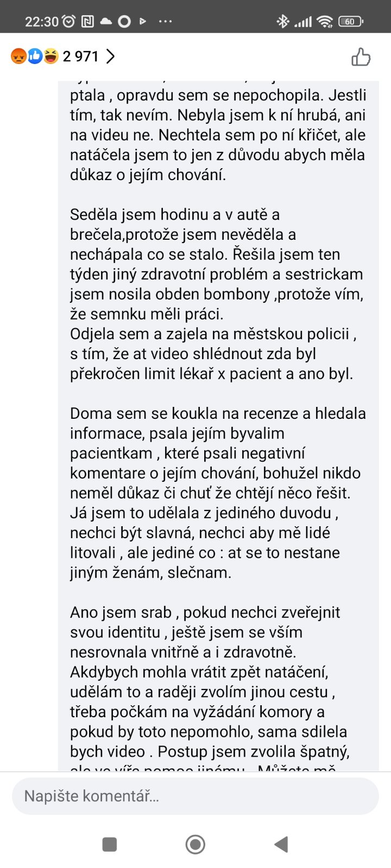
Task: Tap the Wi-Fi signal icon
Action: pos(325,22)
